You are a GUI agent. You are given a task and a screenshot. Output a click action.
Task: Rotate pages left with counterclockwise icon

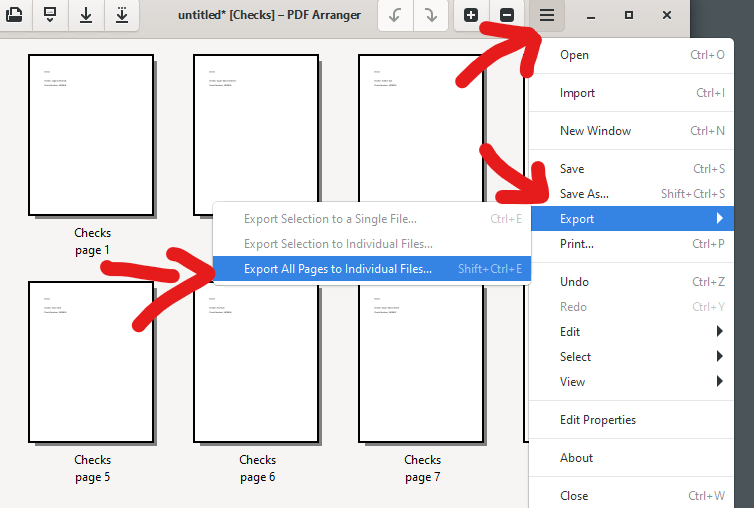point(395,15)
